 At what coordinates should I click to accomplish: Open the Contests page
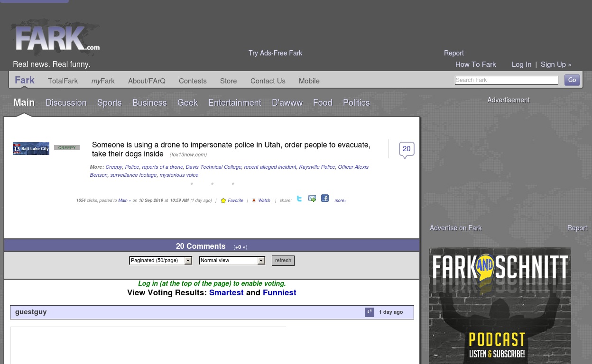pos(193,81)
